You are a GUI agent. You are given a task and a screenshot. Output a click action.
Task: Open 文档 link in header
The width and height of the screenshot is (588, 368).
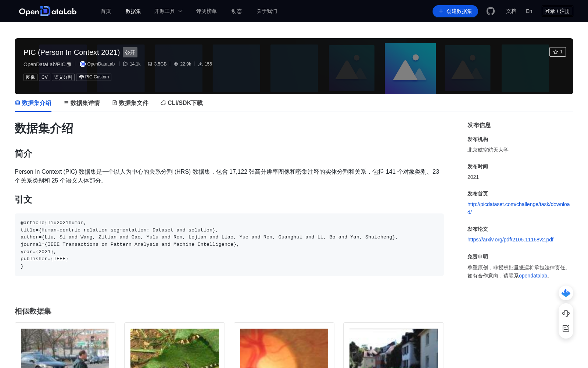pos(511,11)
